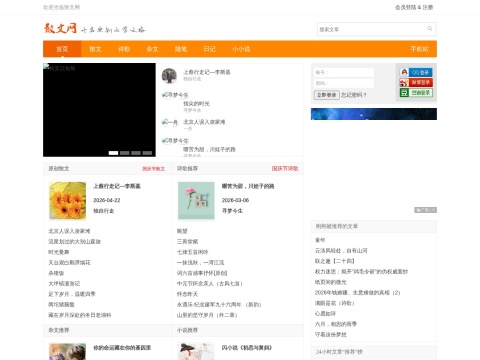Open poem 怀念昨天
This screenshot has height=360, width=480.
pyautogui.click(x=187, y=294)
